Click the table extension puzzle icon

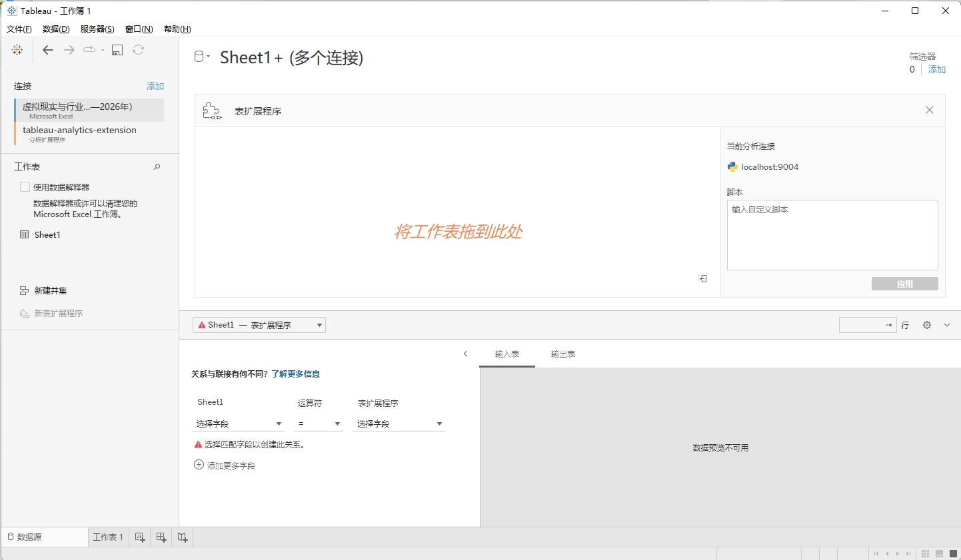point(212,111)
